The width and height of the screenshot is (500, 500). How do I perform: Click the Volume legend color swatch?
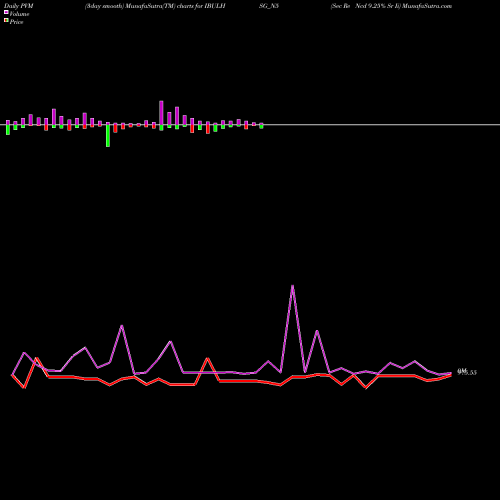click(x=6, y=12)
